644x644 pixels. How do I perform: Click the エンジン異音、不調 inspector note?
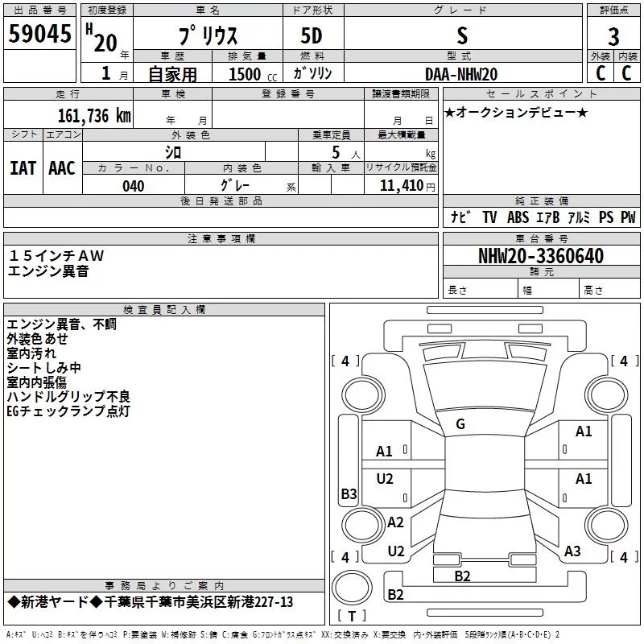(x=62, y=324)
